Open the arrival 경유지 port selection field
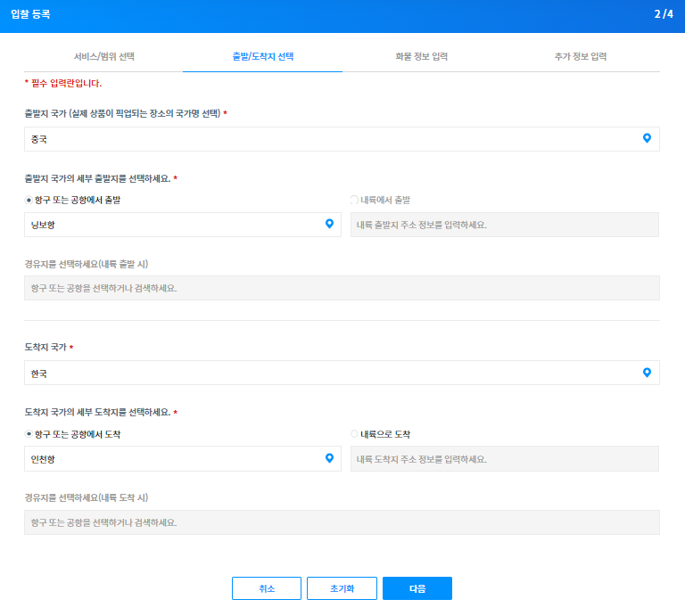This screenshot has width=685, height=616. 342,522
